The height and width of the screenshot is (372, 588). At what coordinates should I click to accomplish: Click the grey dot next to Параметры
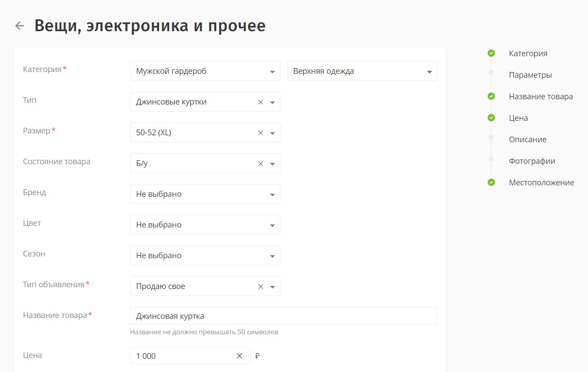(x=491, y=72)
